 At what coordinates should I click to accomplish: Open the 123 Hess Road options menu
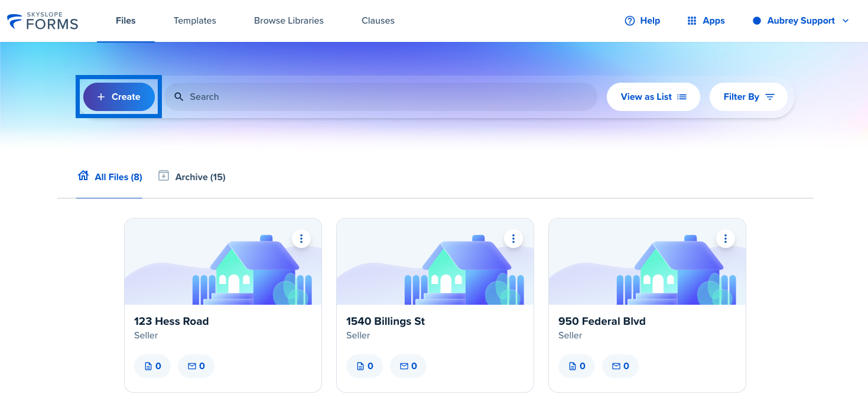(x=301, y=239)
